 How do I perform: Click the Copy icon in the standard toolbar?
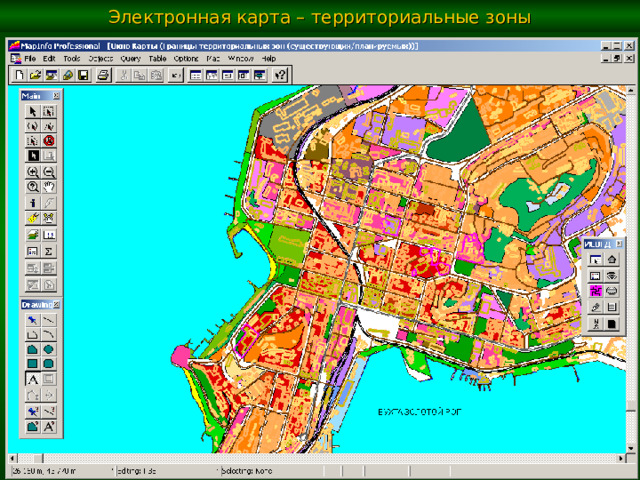coord(140,75)
